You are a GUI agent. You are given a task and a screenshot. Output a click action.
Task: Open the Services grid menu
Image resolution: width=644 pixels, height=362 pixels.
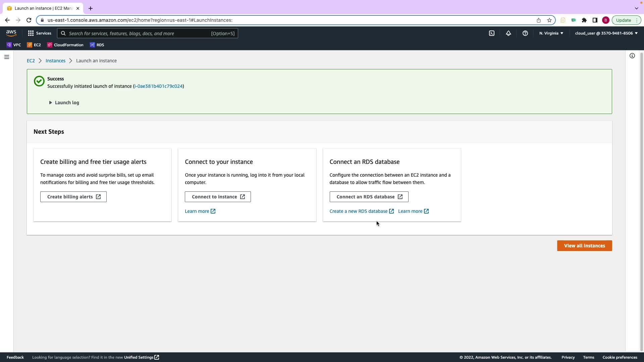[39, 33]
